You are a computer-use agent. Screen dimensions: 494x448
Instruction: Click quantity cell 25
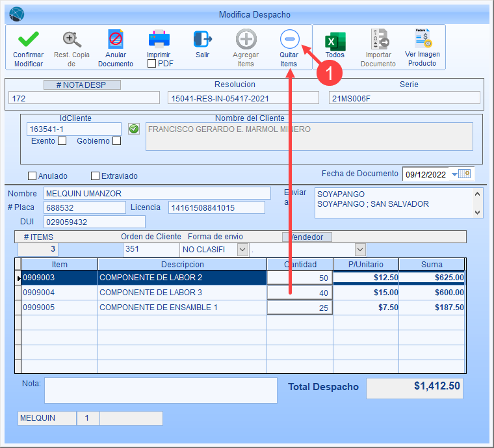pyautogui.click(x=300, y=308)
